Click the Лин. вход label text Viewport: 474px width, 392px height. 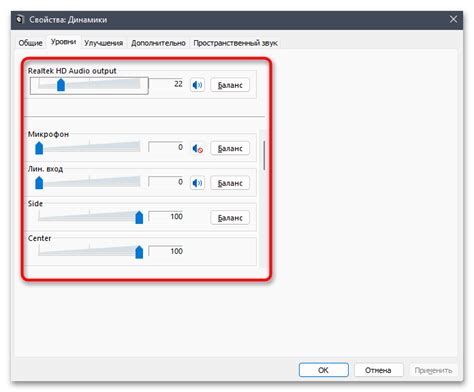(45, 169)
